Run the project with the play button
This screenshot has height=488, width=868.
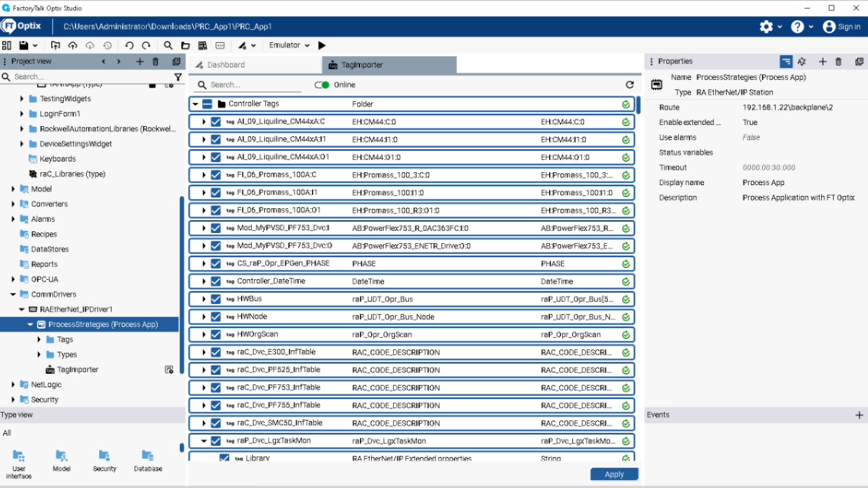(322, 46)
